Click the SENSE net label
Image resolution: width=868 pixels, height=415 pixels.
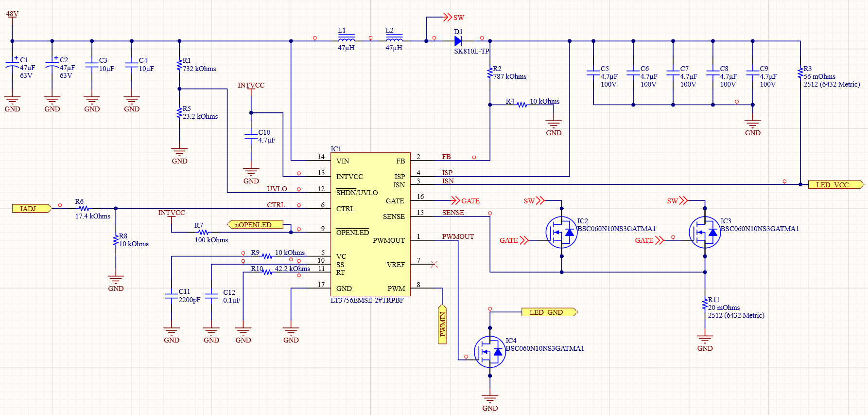click(x=453, y=213)
